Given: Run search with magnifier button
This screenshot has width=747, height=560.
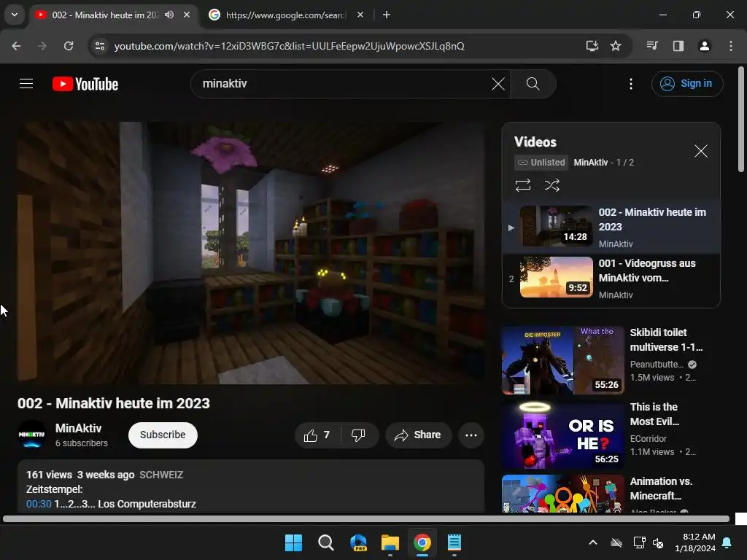Looking at the screenshot, I should (x=533, y=84).
